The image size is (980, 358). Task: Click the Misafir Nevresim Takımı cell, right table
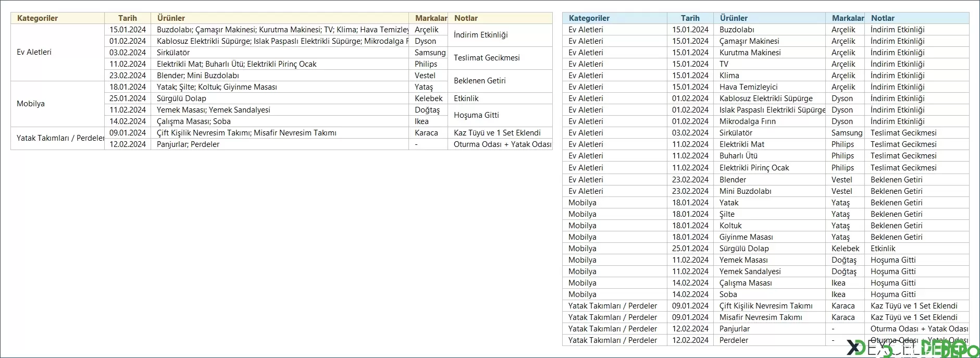click(x=770, y=317)
